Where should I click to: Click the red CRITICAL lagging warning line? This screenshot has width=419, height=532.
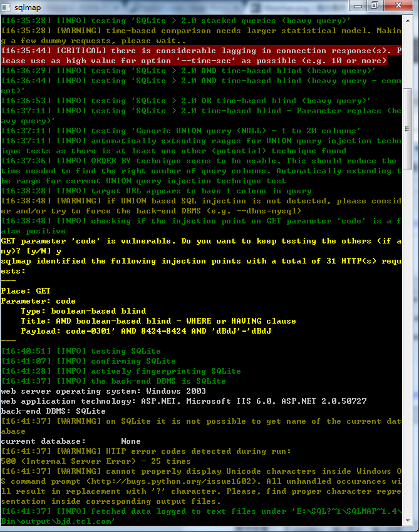pos(201,56)
